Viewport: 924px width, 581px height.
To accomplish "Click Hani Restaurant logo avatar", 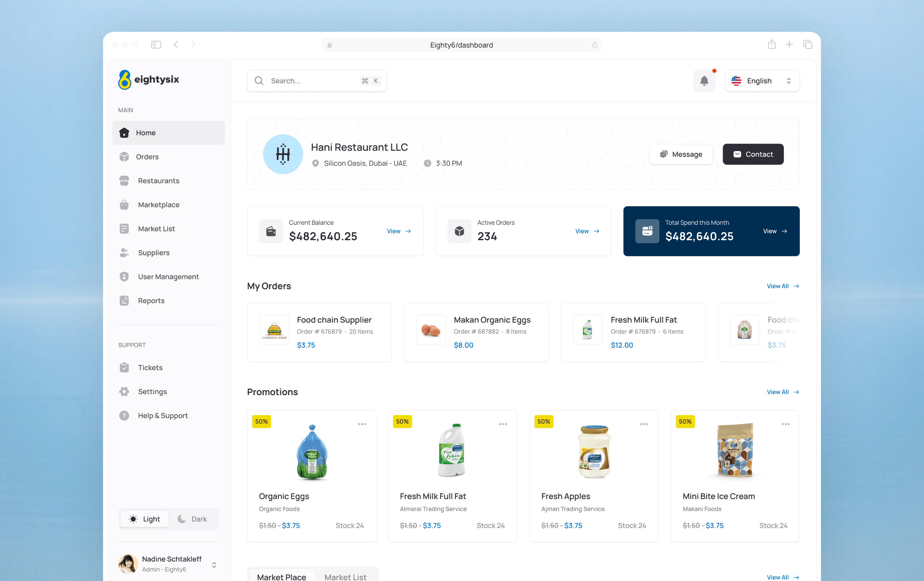I will [283, 154].
